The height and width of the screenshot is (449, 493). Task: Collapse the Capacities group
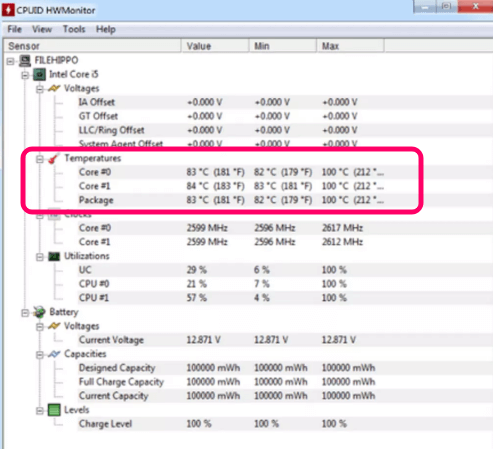[x=40, y=355]
